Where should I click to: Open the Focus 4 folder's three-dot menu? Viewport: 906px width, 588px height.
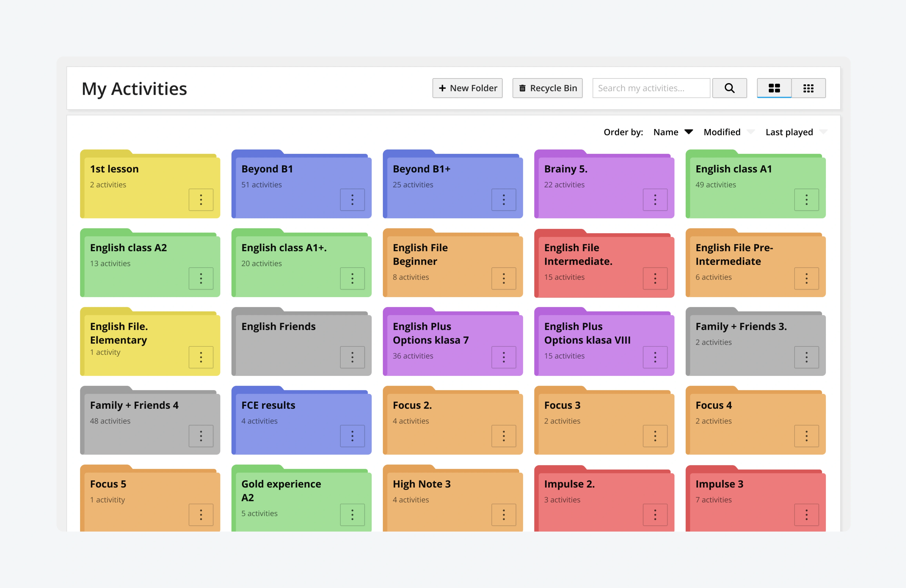point(806,436)
